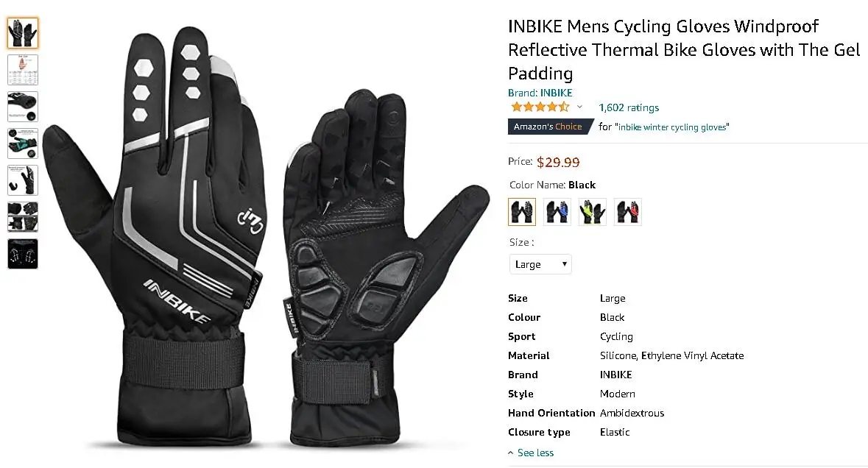The image size is (868, 468).
Task: Choose the blue gloves color swatch
Action: 557,212
